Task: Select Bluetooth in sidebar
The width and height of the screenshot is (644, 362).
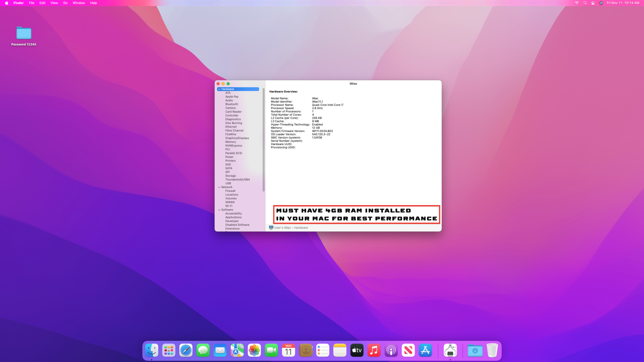Action: [x=231, y=104]
